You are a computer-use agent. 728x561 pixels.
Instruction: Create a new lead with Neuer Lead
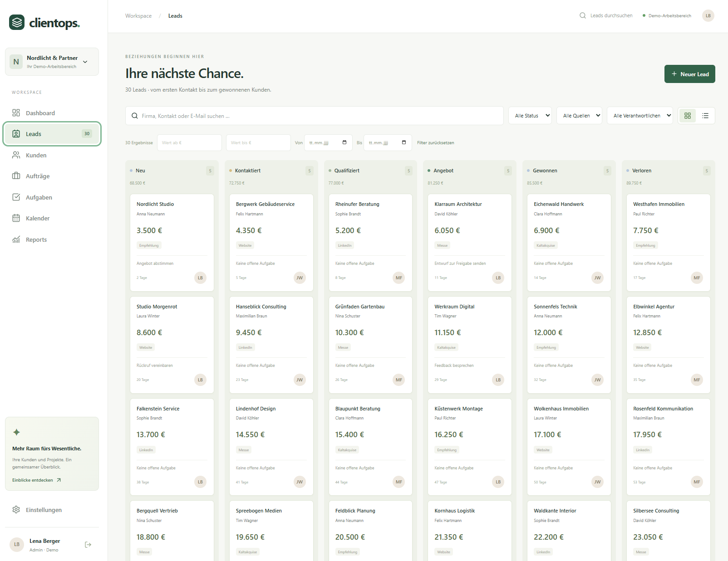(689, 74)
